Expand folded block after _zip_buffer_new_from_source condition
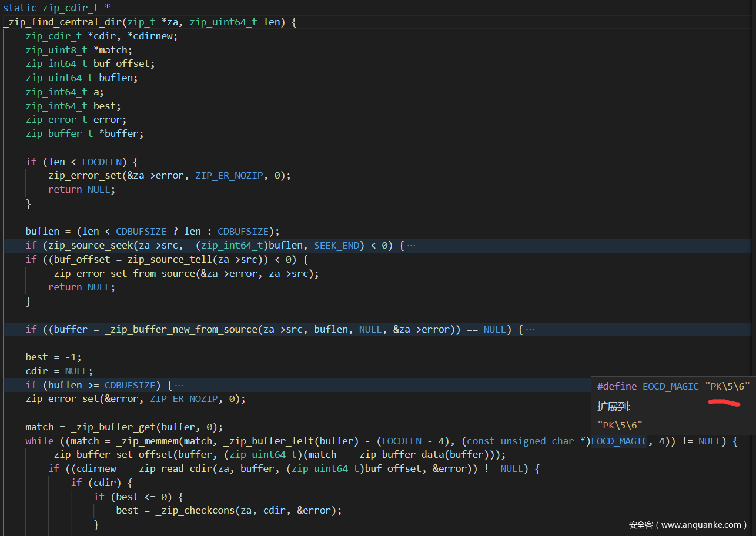Screen dimensions: 756x536 530,330
